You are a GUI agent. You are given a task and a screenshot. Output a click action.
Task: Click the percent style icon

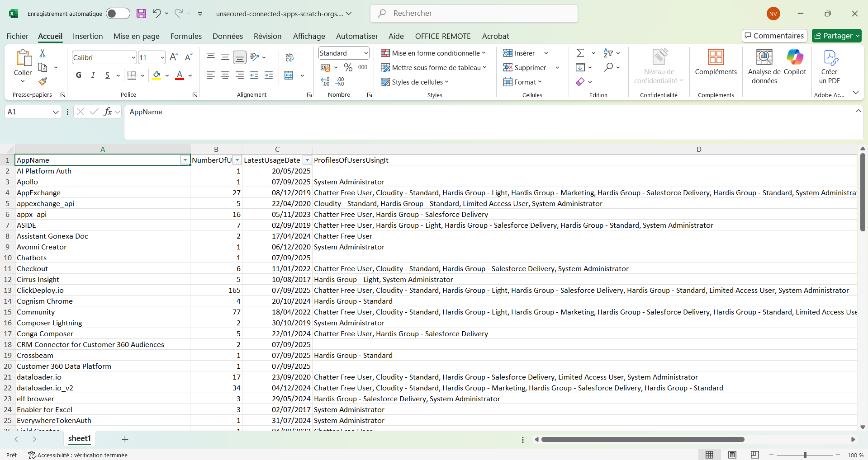click(x=348, y=67)
